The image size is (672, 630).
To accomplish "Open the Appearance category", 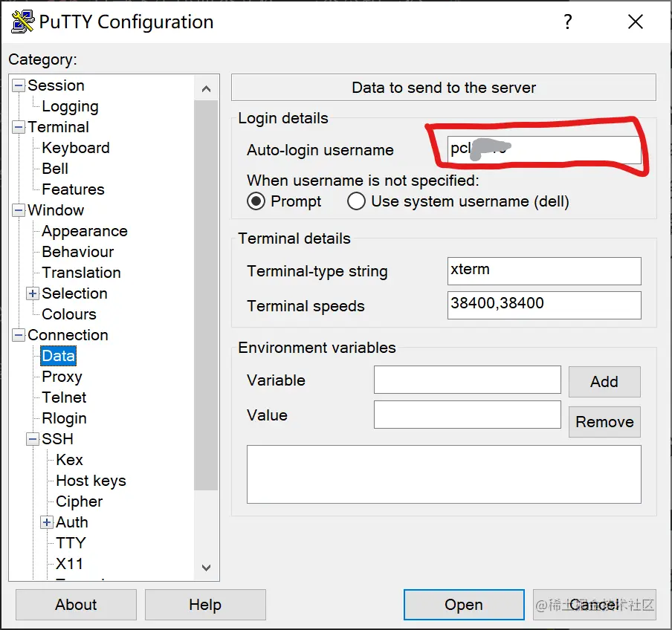I will 85,231.
